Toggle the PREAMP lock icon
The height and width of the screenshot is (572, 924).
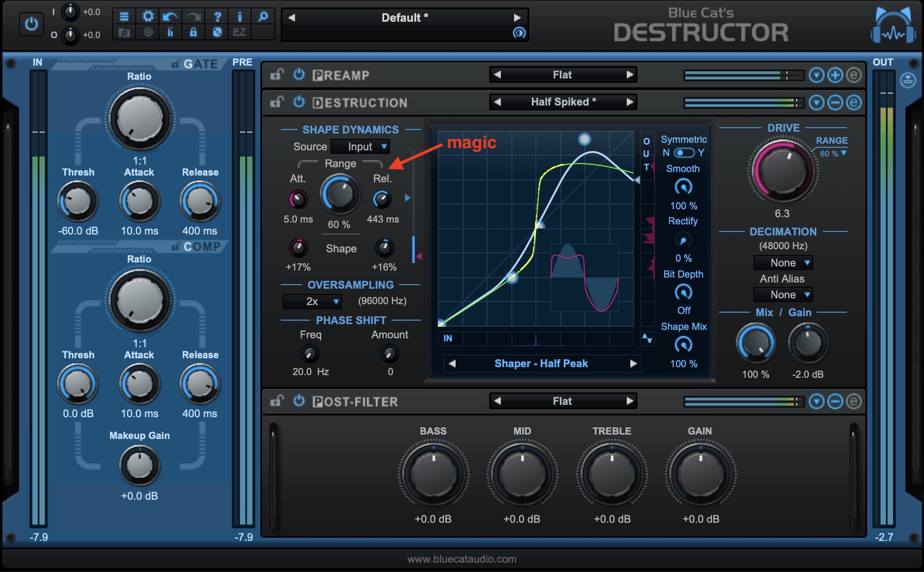click(277, 75)
